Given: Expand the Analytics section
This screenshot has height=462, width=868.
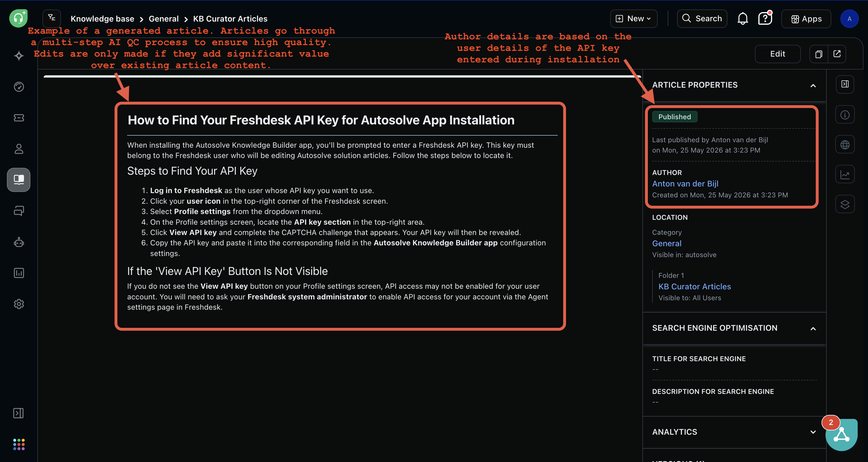Looking at the screenshot, I should pos(813,432).
